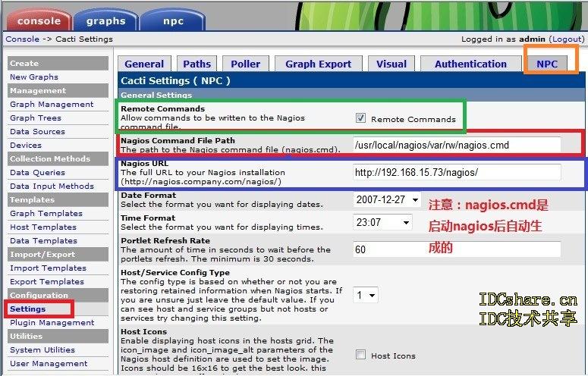Open Data Queries in sidebar
Screen dimensions: 588x376
(x=37, y=172)
